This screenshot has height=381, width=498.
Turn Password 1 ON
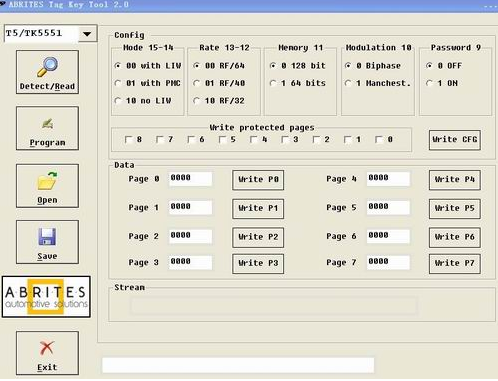pos(429,83)
